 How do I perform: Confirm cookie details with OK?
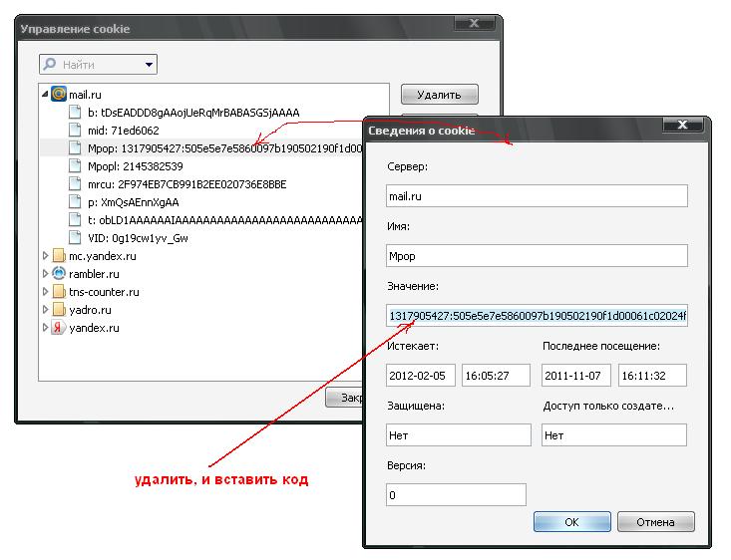point(572,522)
